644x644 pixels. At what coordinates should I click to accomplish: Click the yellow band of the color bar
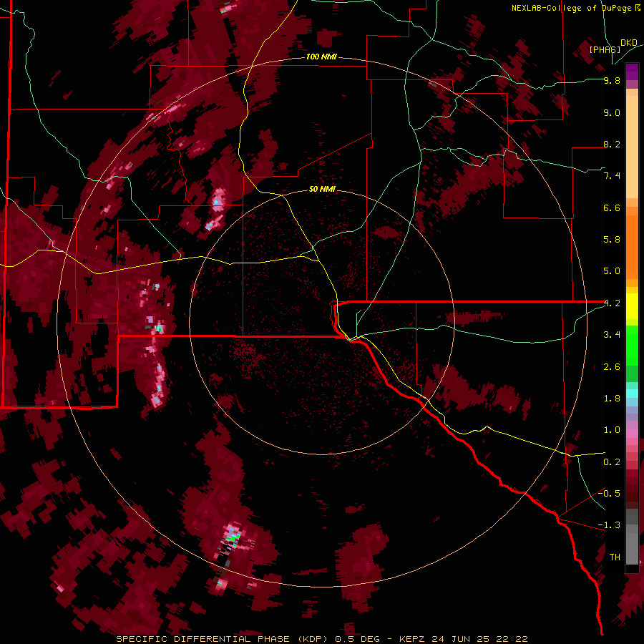tap(632, 306)
